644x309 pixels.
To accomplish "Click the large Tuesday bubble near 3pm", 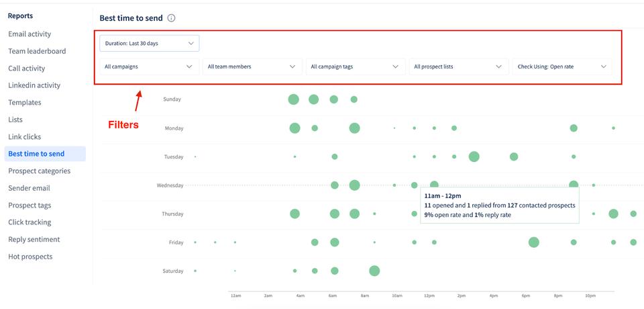I will point(474,157).
